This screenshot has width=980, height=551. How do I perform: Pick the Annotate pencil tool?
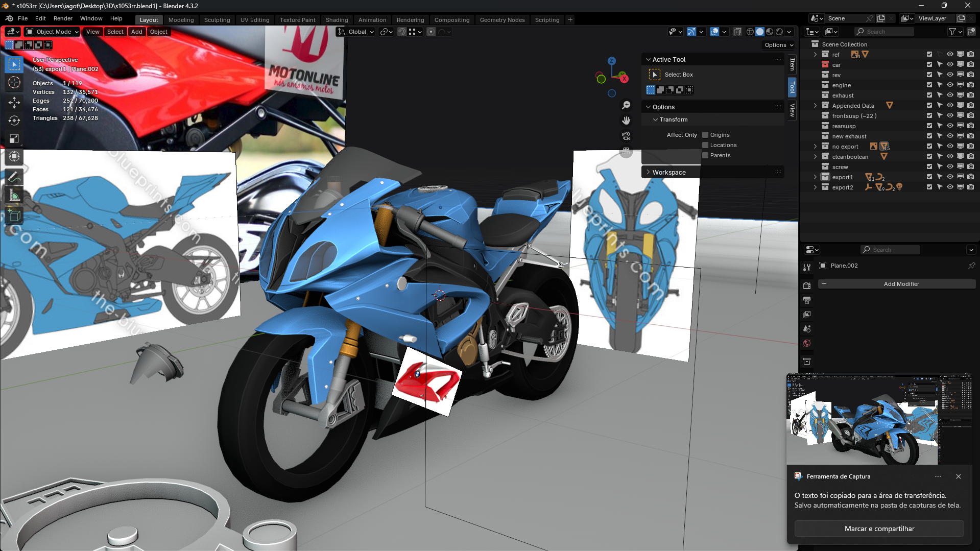(14, 177)
